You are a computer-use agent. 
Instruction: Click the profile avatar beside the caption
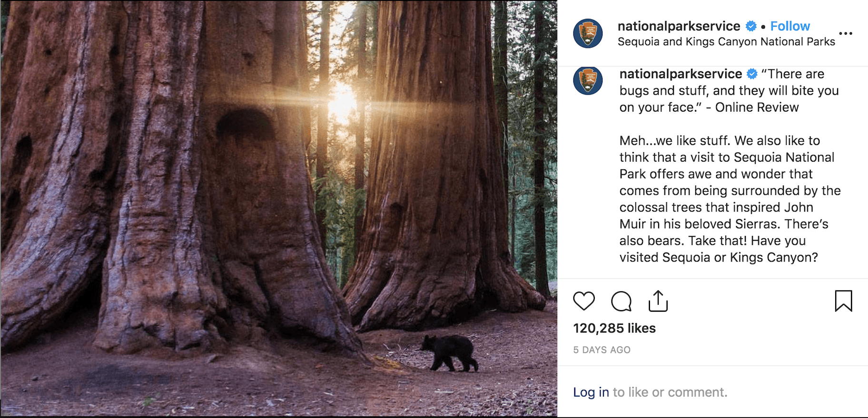point(588,80)
